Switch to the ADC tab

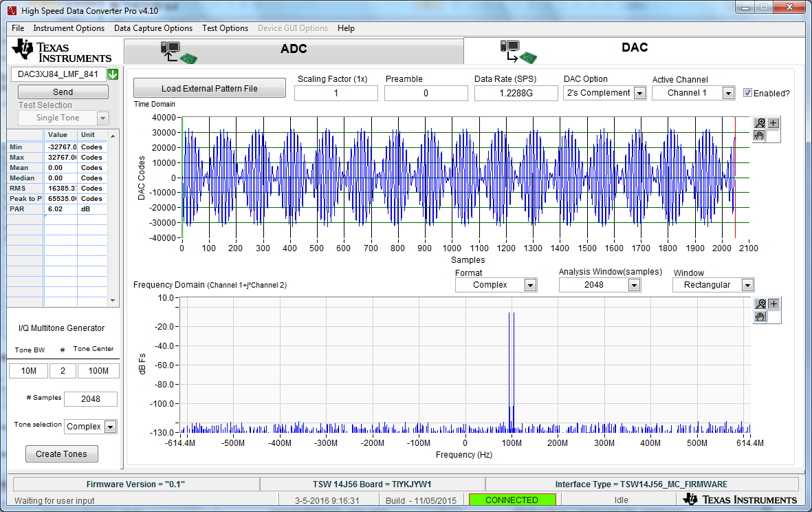coord(294,52)
